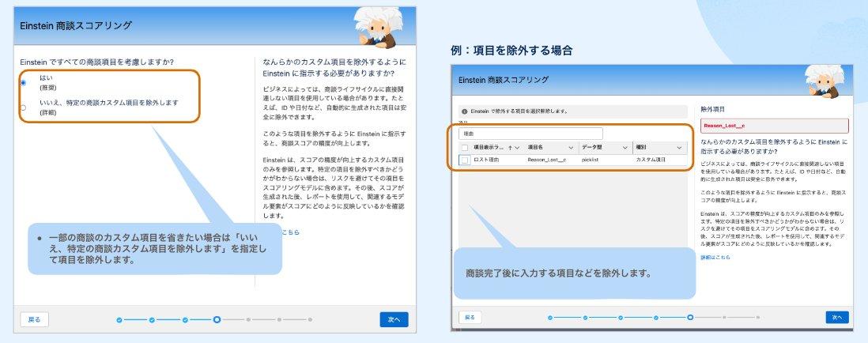868x343 pixels.
Task: Open the 項目名 column chevron menu
Action: (571, 148)
